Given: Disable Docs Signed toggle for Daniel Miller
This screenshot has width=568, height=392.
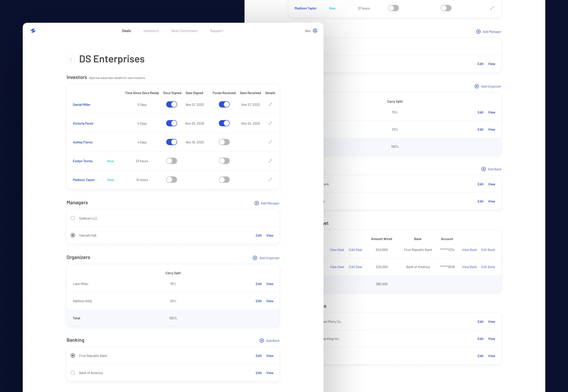Looking at the screenshot, I should 172,105.
